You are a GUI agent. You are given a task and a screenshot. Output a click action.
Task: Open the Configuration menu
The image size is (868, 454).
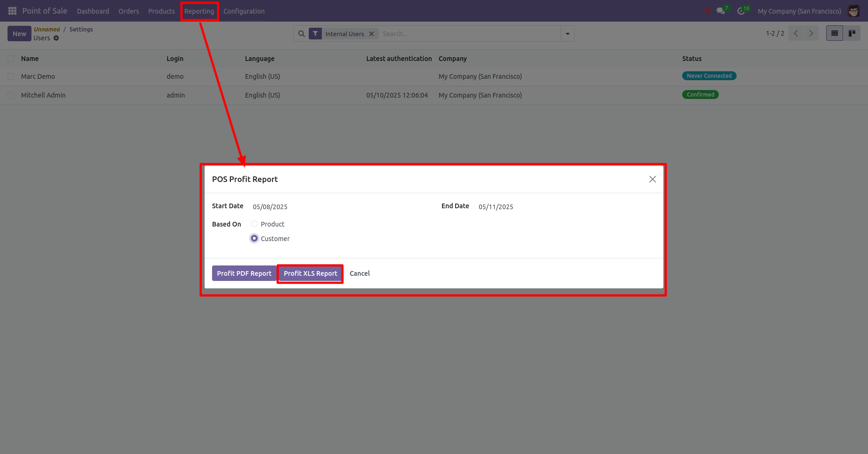coord(244,11)
